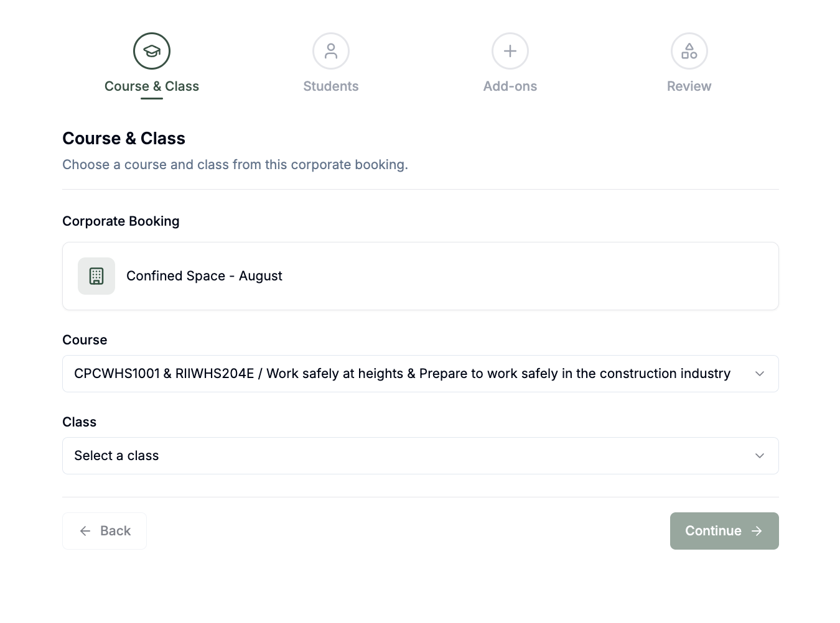Viewport: 840px width, 623px height.
Task: Expand the Class dropdown chevron
Action: point(760,456)
